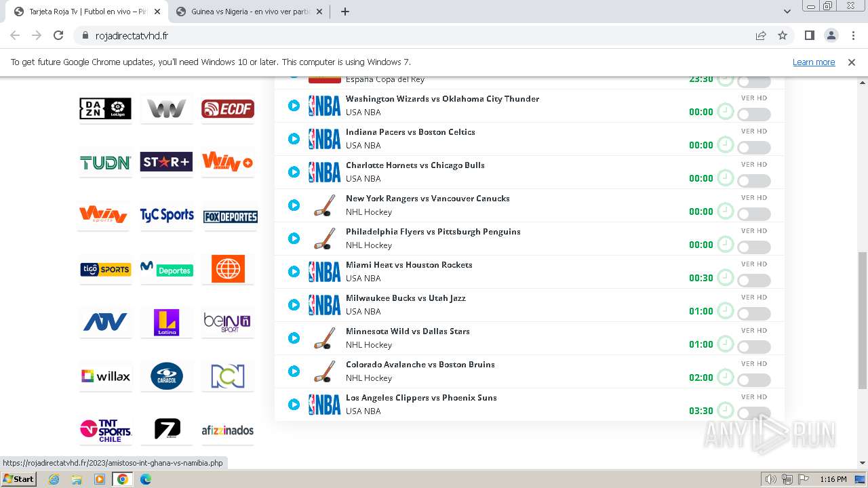
Task: Open Milwaukee Bucks vs Utah Jazz match
Action: tap(406, 298)
